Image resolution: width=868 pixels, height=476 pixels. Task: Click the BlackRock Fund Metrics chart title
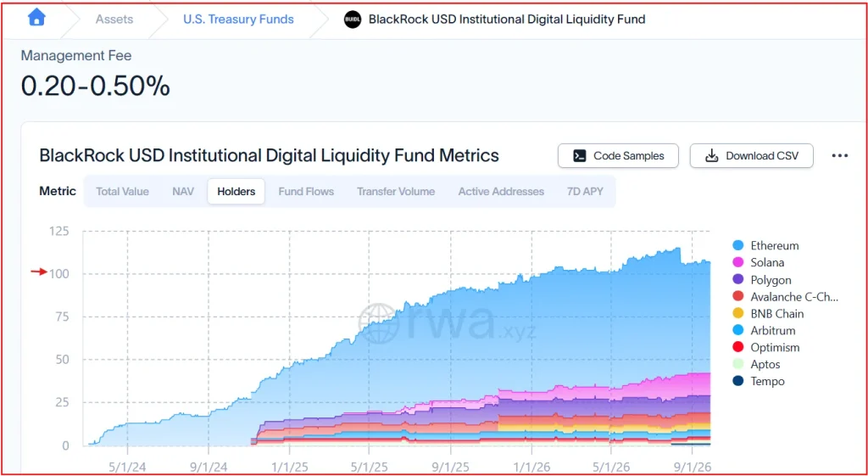(269, 156)
